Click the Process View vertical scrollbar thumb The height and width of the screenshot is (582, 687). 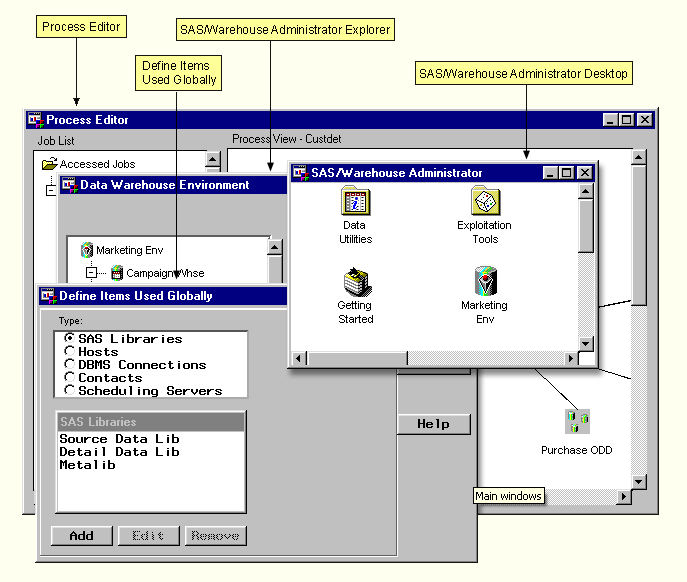point(639,235)
